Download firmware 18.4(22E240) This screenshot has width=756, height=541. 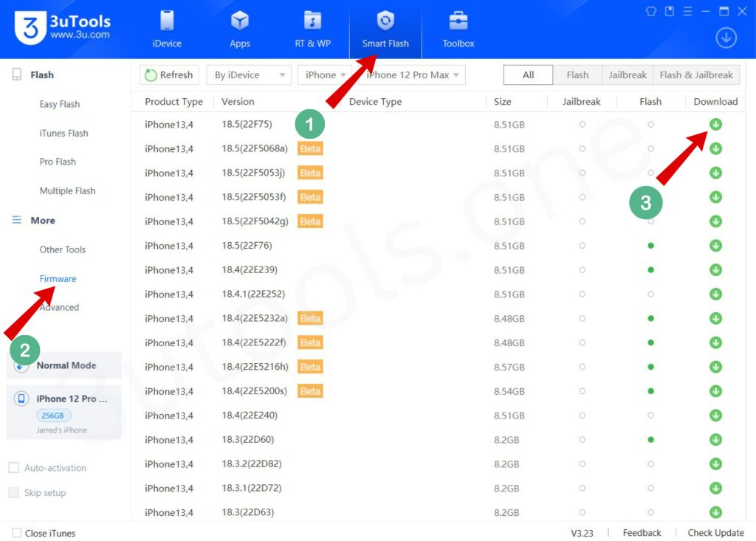(715, 415)
